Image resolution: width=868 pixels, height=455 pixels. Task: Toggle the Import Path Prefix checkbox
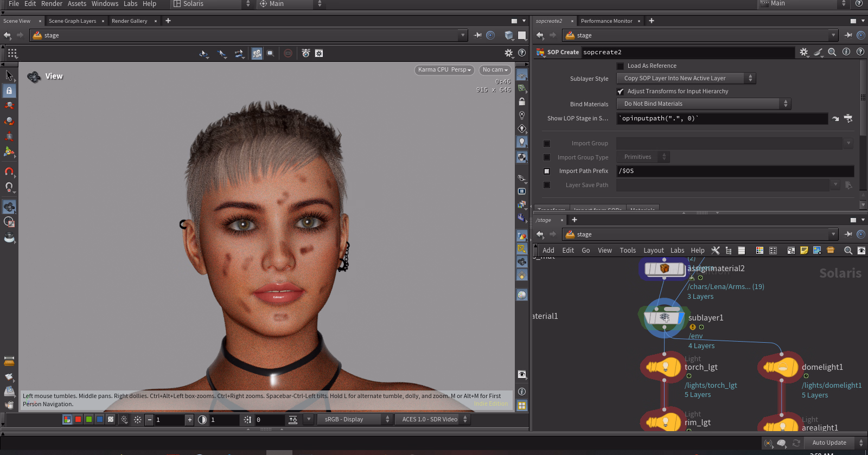click(x=547, y=171)
